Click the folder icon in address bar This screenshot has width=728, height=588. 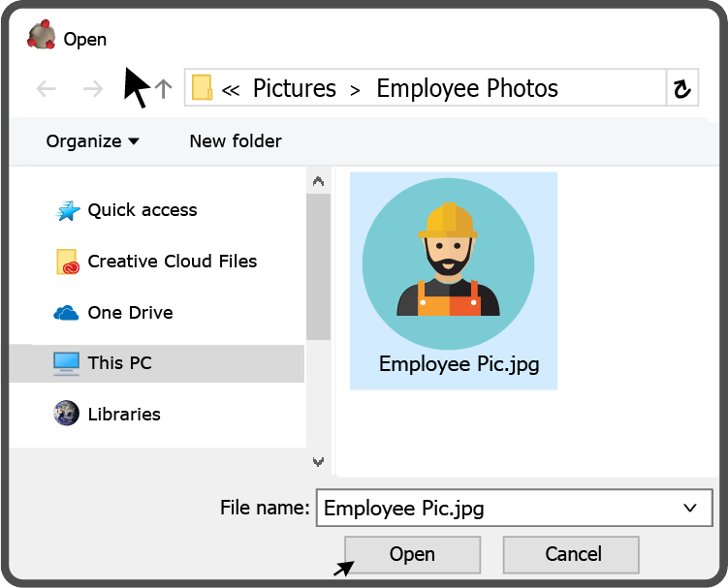pyautogui.click(x=202, y=88)
